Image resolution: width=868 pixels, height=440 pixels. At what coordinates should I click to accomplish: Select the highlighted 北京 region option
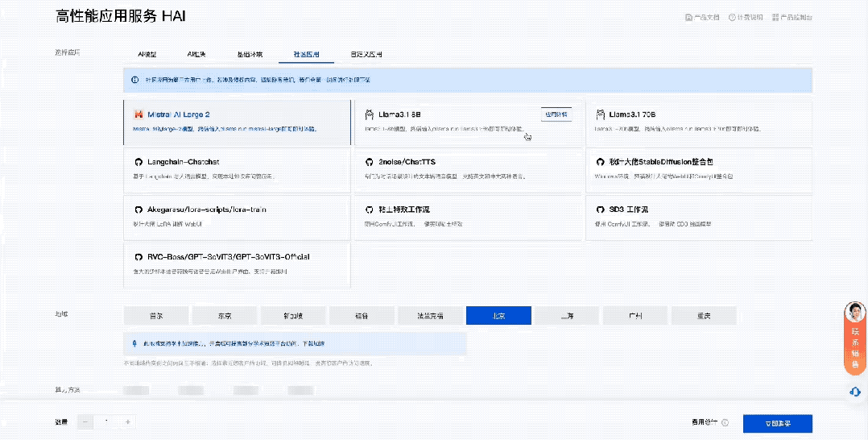498,315
